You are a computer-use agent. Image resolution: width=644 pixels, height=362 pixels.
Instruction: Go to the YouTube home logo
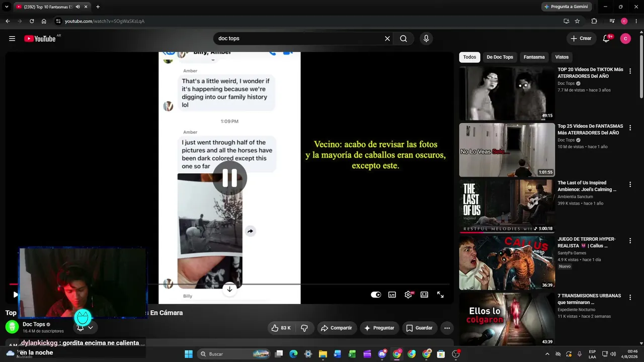pyautogui.click(x=40, y=39)
